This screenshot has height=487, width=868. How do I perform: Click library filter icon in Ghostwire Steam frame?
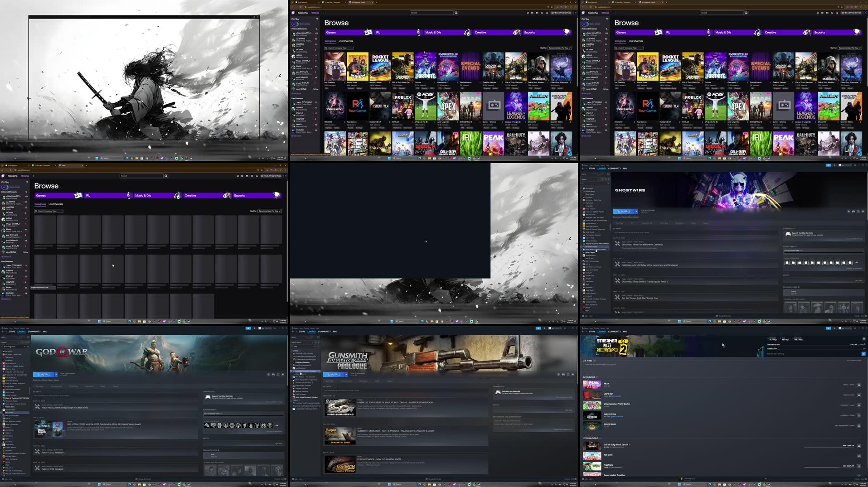(x=608, y=183)
